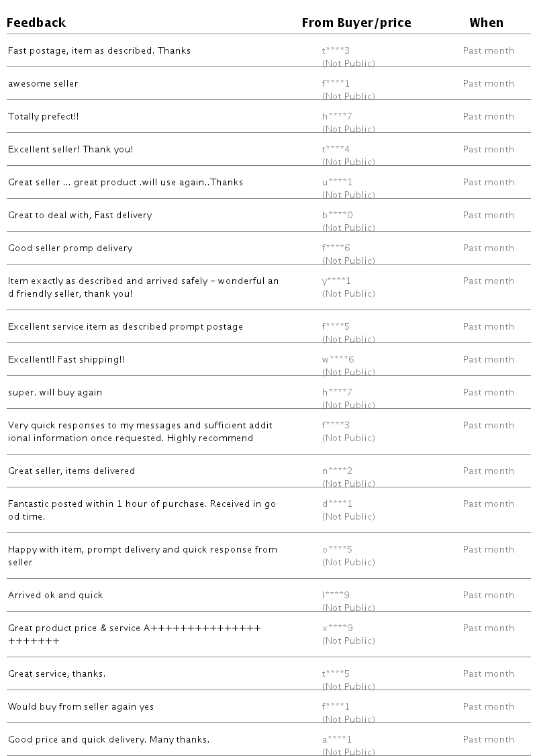
Task: Click "Arrived ok and quick" feedback
Action: (x=56, y=596)
